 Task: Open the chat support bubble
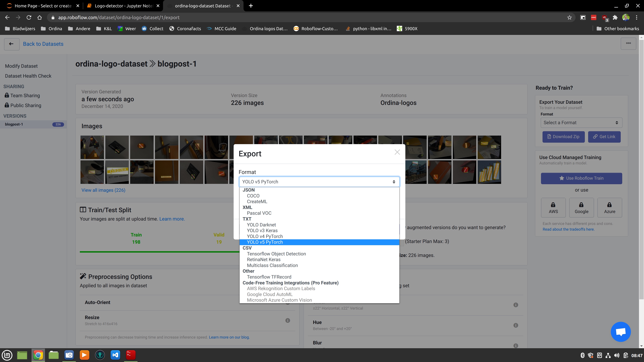click(621, 332)
